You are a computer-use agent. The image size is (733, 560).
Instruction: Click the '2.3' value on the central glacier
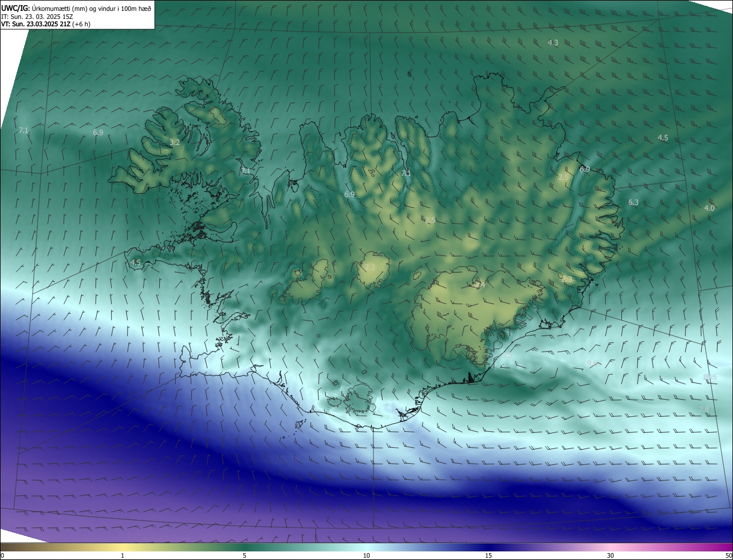pos(370,267)
